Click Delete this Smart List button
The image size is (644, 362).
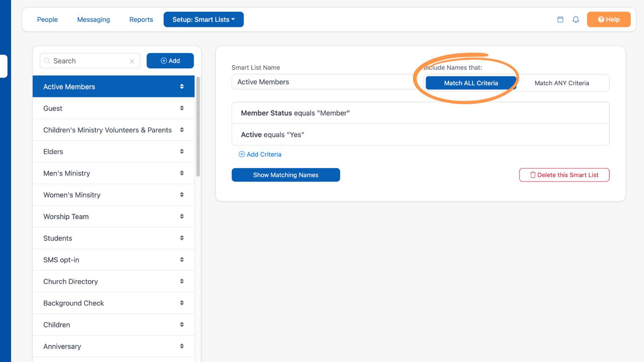[x=564, y=175]
